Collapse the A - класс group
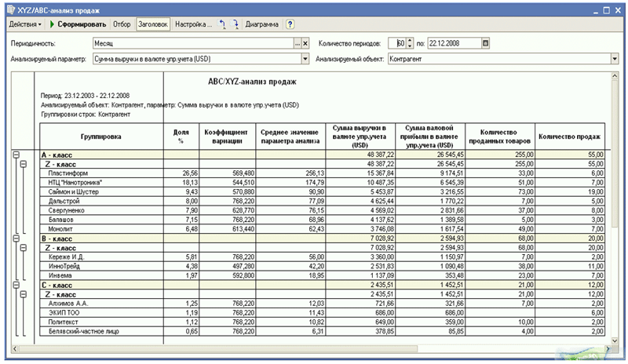Viewport: 628px width, 364px height. pos(16,155)
